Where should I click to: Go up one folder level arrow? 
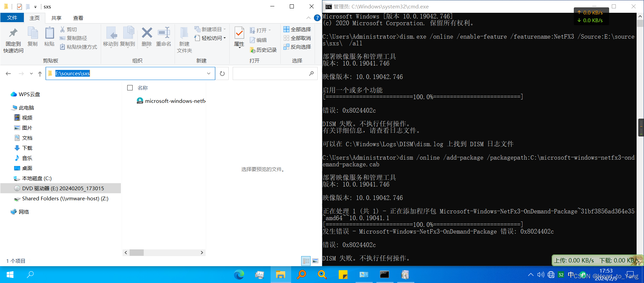[40, 74]
